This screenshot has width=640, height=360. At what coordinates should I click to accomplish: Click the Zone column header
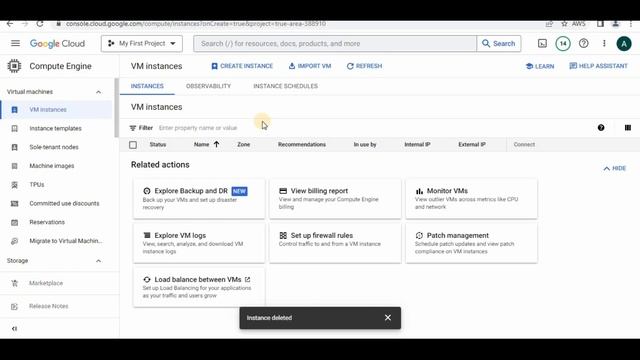(244, 144)
